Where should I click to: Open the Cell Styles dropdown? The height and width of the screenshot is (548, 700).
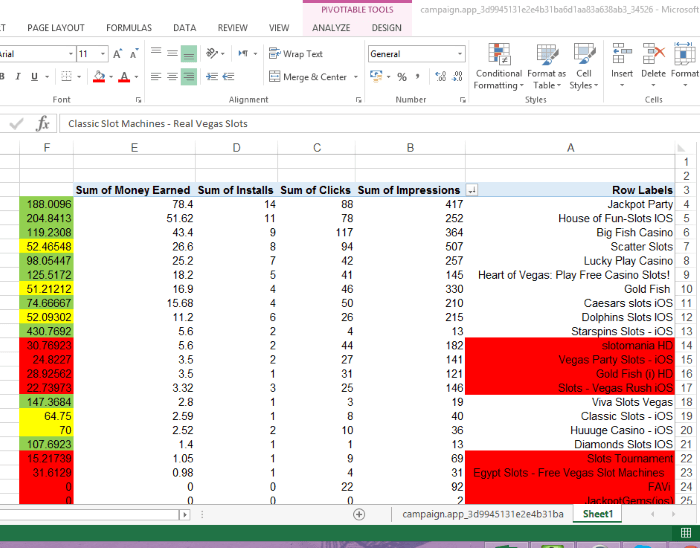coord(583,66)
